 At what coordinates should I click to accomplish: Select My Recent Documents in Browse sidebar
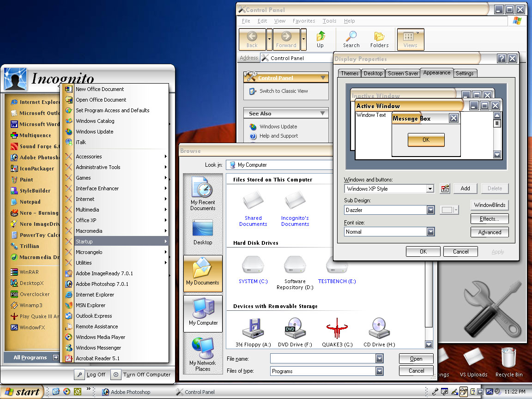tap(203, 194)
